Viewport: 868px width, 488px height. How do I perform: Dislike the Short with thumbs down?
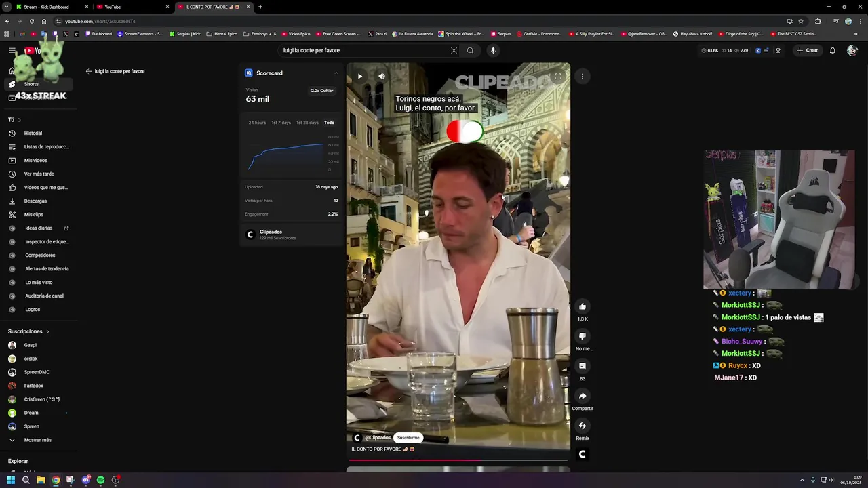pyautogui.click(x=583, y=336)
